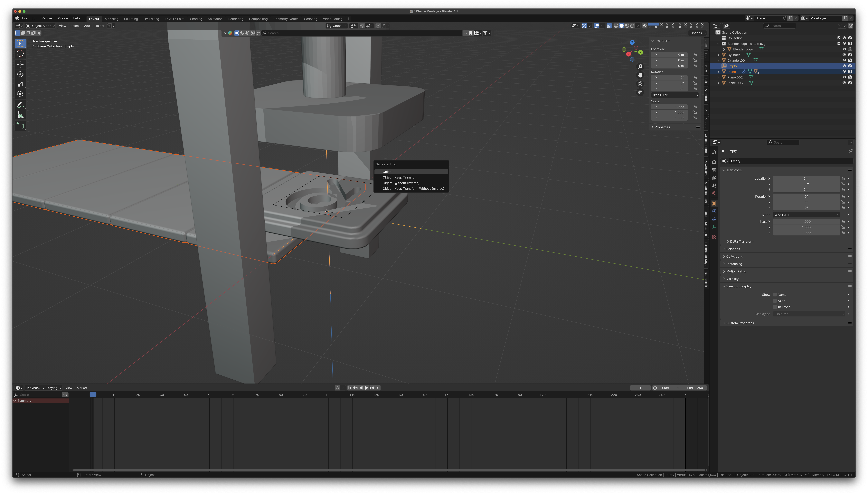Open the Object Constraints properties tab icon
Screen dimensions: 868x494
click(714, 219)
